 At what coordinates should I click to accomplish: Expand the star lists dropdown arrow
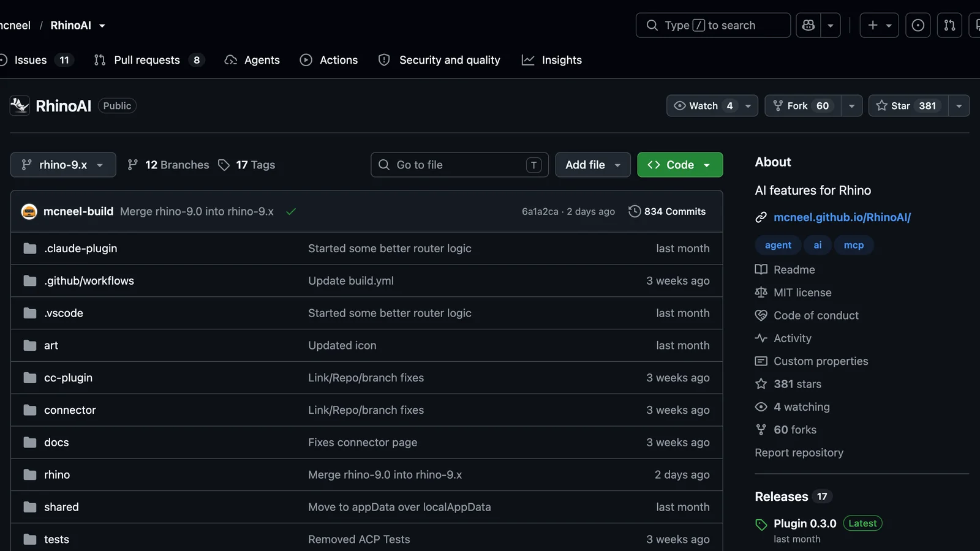click(x=959, y=106)
